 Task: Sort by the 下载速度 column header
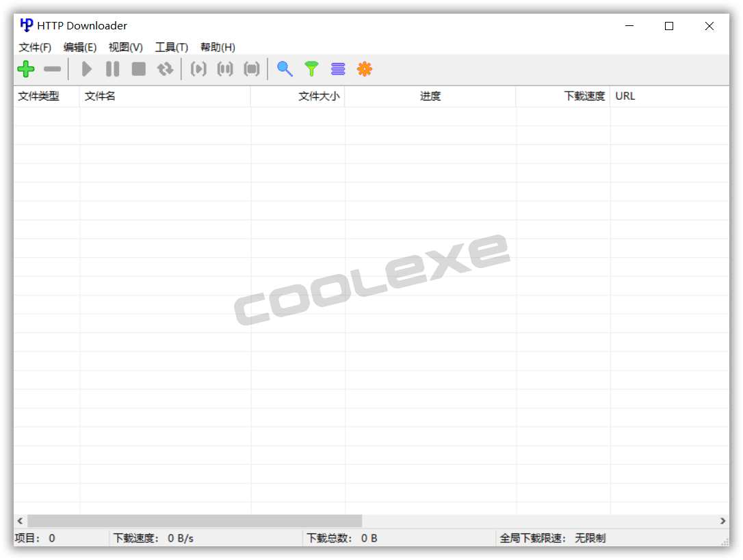[x=563, y=96]
